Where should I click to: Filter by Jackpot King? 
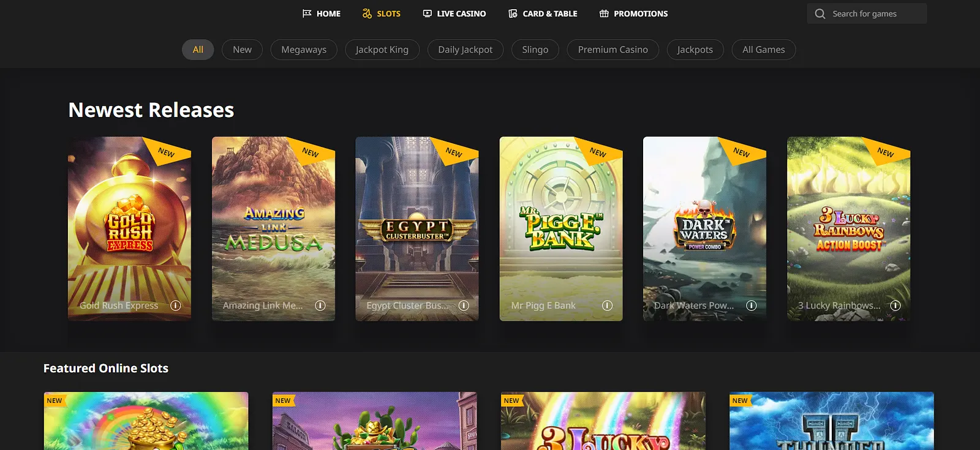(382, 50)
